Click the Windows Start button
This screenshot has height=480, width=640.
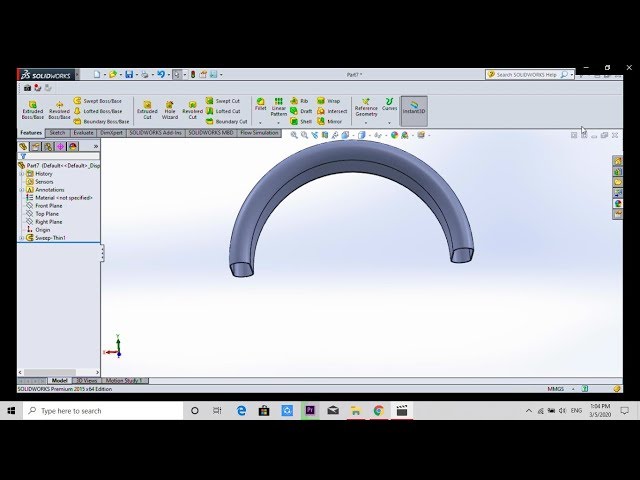(x=11, y=411)
